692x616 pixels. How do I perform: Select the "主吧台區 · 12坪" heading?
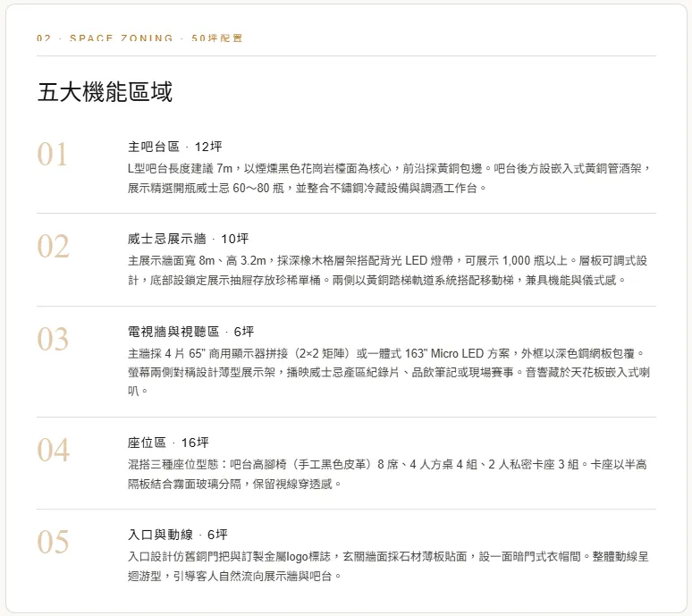tap(174, 147)
